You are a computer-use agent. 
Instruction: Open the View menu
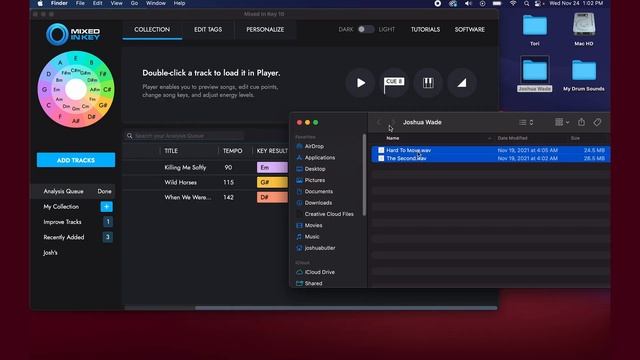(116, 3)
